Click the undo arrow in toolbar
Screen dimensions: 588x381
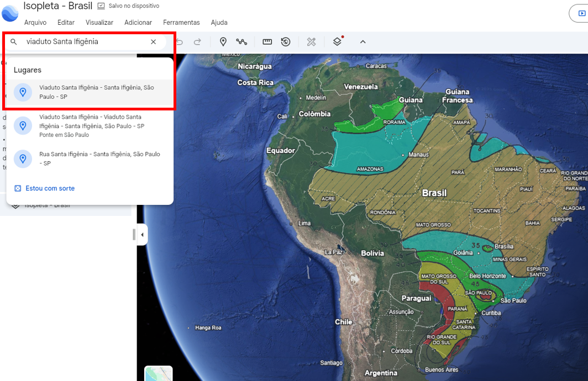[x=180, y=42]
